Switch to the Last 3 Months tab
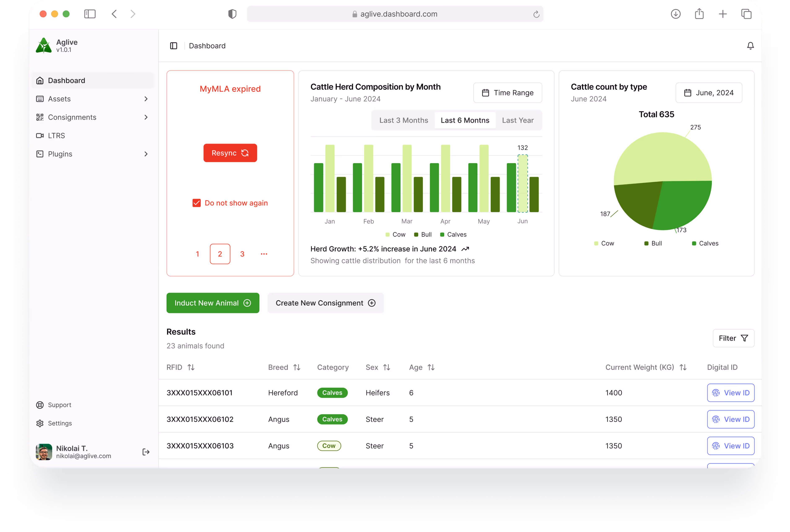The height and width of the screenshot is (532, 790). [x=403, y=120]
